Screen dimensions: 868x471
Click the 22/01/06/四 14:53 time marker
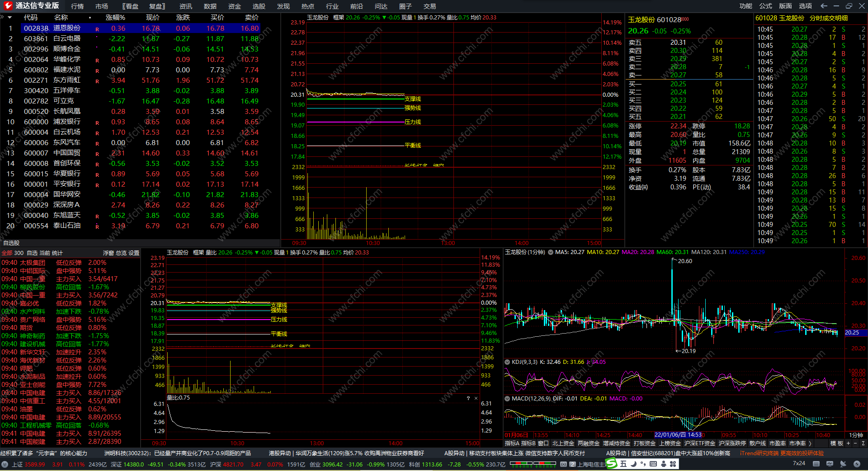678,435
